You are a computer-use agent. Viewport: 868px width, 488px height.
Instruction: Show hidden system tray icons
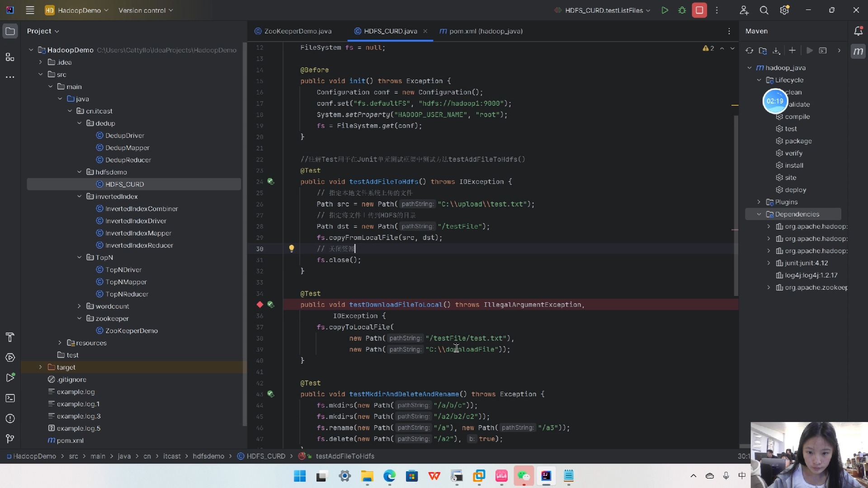pos(693,476)
